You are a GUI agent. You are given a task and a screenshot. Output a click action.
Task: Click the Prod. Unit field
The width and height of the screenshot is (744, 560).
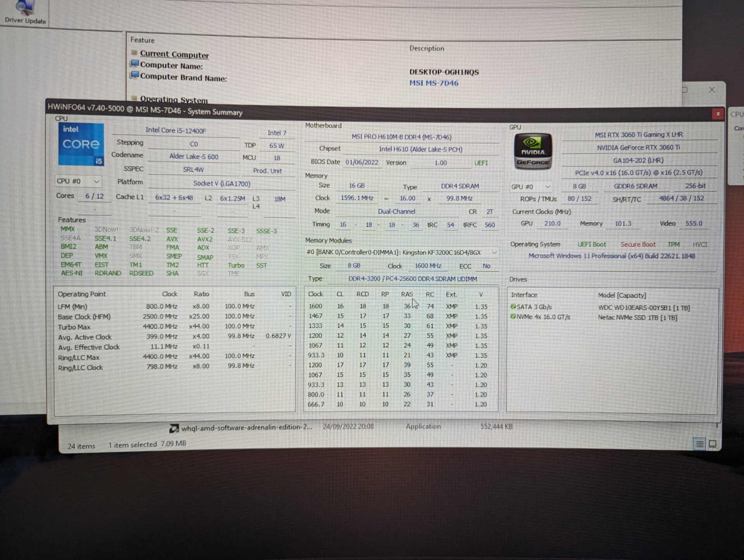tap(267, 171)
